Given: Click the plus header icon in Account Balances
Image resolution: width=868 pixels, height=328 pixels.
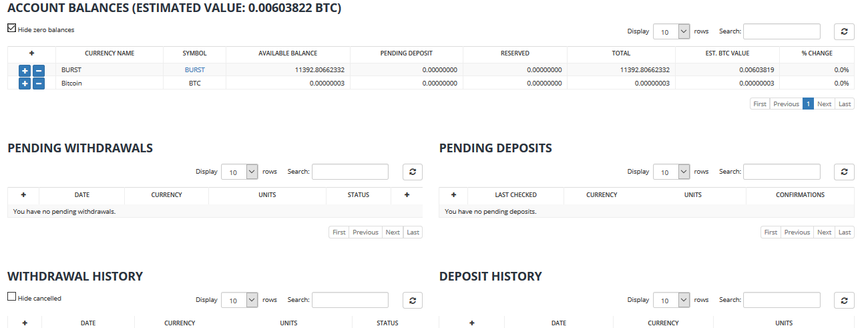Looking at the screenshot, I should pos(31,53).
